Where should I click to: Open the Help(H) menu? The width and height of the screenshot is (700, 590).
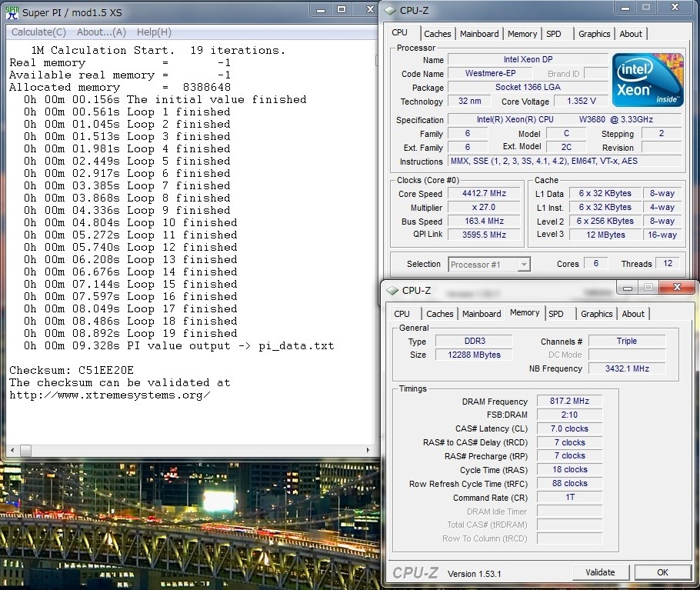tap(154, 32)
